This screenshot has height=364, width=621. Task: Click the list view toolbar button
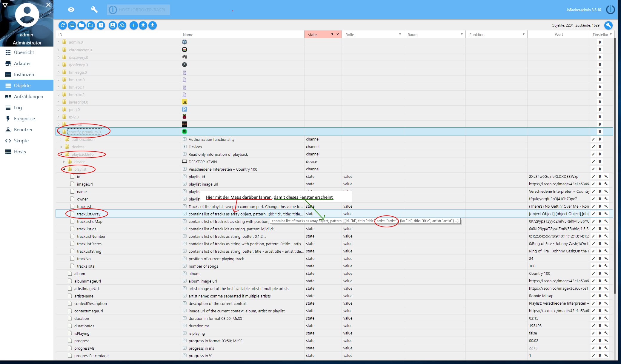coord(72,25)
